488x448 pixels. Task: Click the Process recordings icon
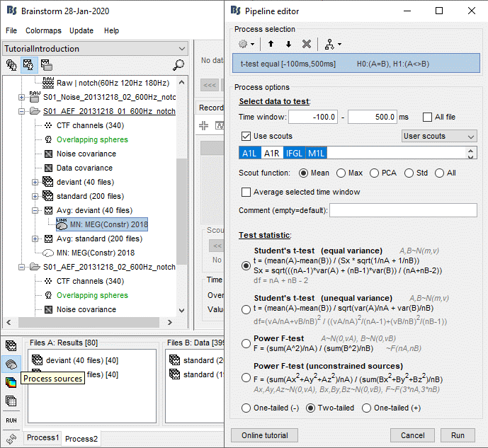[11, 346]
